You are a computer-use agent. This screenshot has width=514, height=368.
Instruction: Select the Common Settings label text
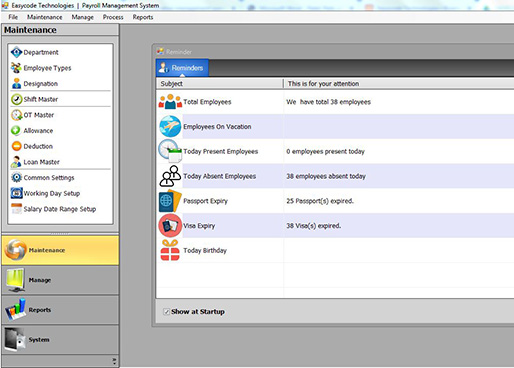tap(49, 178)
